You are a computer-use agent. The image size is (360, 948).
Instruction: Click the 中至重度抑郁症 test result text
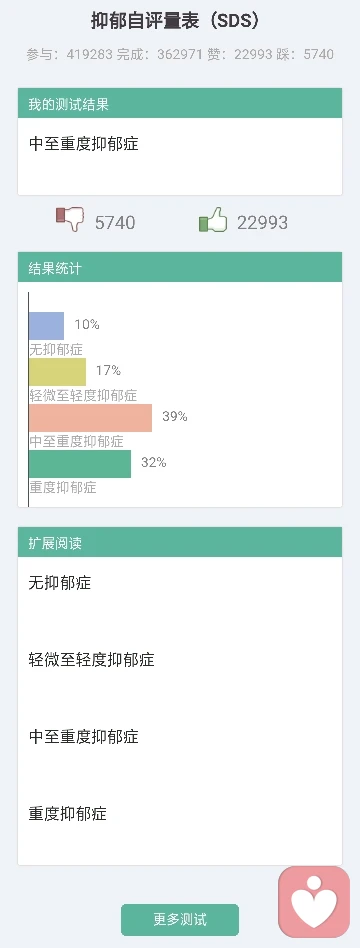[x=83, y=144]
